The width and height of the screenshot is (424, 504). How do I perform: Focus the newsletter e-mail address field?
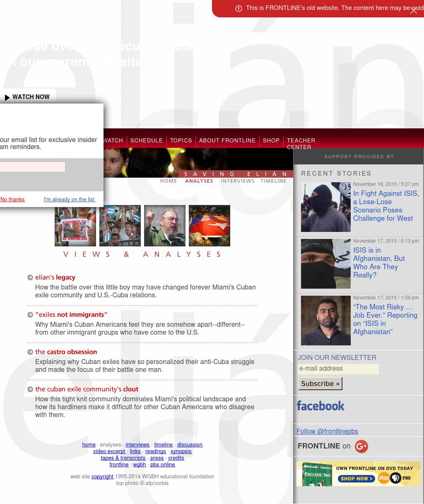coord(338,369)
